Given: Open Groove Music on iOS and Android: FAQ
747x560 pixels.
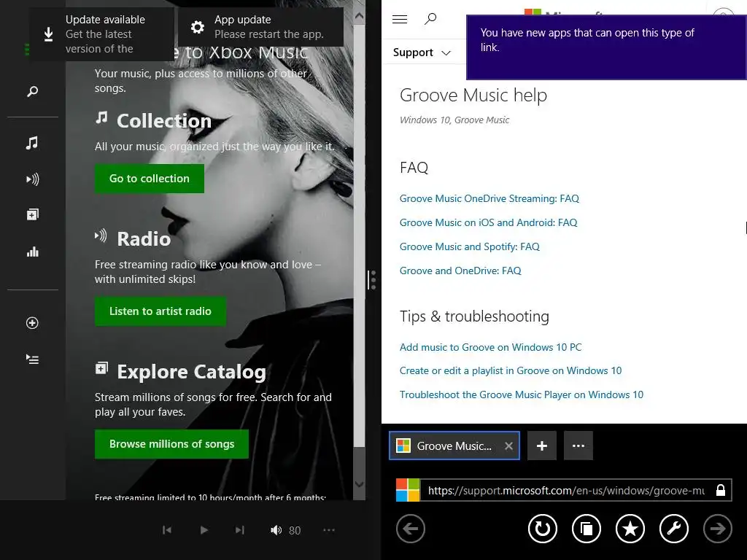Looking at the screenshot, I should pyautogui.click(x=488, y=222).
